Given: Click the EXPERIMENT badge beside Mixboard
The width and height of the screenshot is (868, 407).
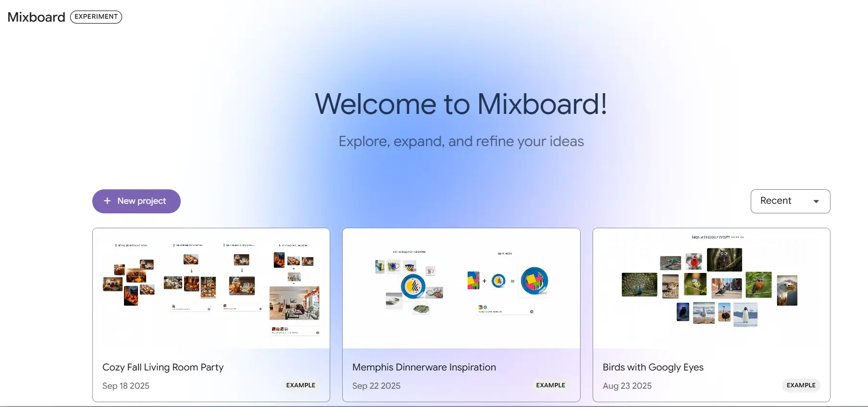Looking at the screenshot, I should tap(96, 17).
